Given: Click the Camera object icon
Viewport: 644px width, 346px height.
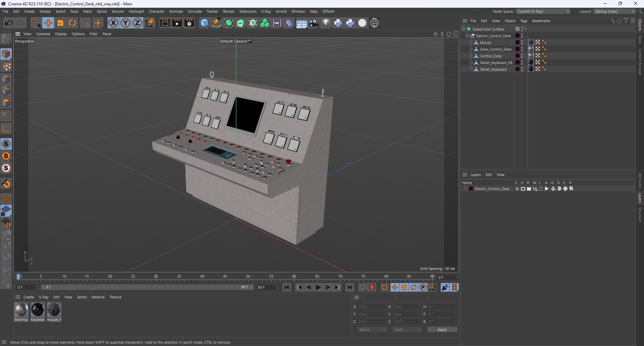Looking at the screenshot, I should (314, 23).
